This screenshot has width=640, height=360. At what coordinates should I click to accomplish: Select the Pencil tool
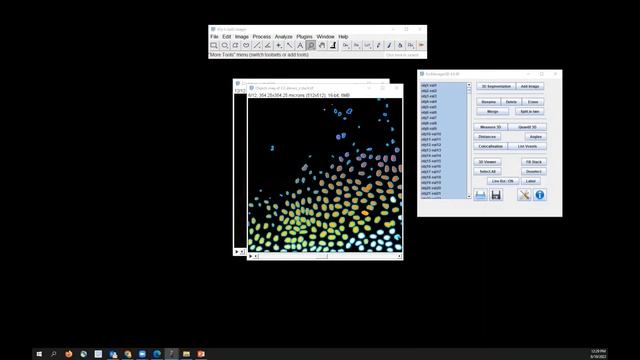(x=378, y=46)
